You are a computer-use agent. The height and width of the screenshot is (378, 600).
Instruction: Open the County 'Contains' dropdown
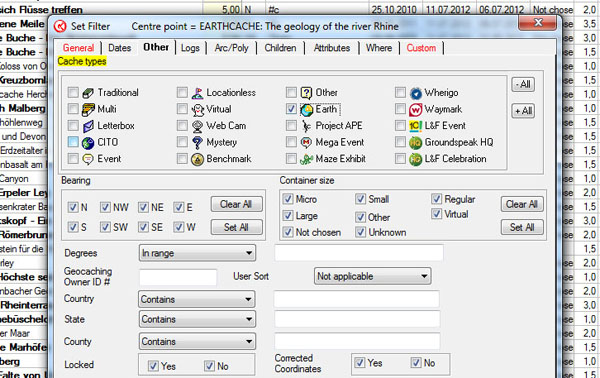click(197, 341)
